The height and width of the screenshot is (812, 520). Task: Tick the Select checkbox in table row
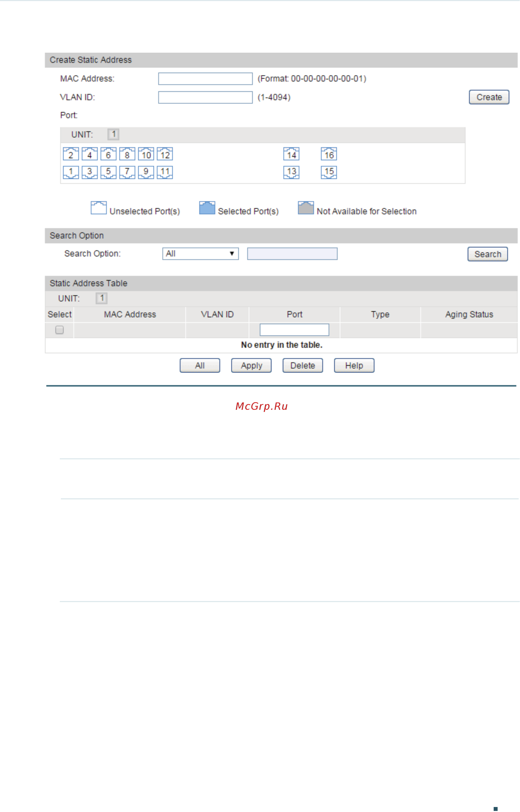(60, 330)
